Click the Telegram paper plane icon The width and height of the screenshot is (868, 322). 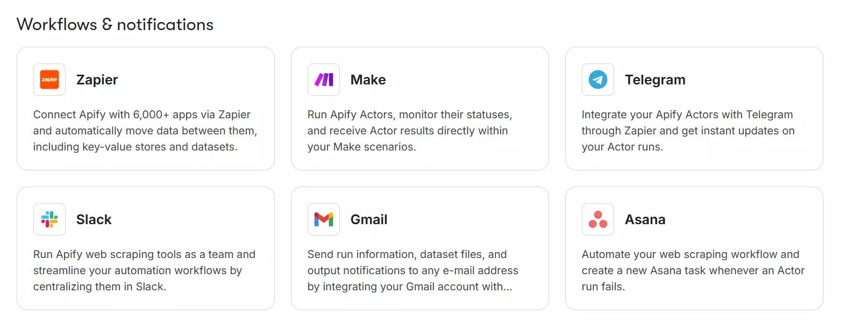598,80
